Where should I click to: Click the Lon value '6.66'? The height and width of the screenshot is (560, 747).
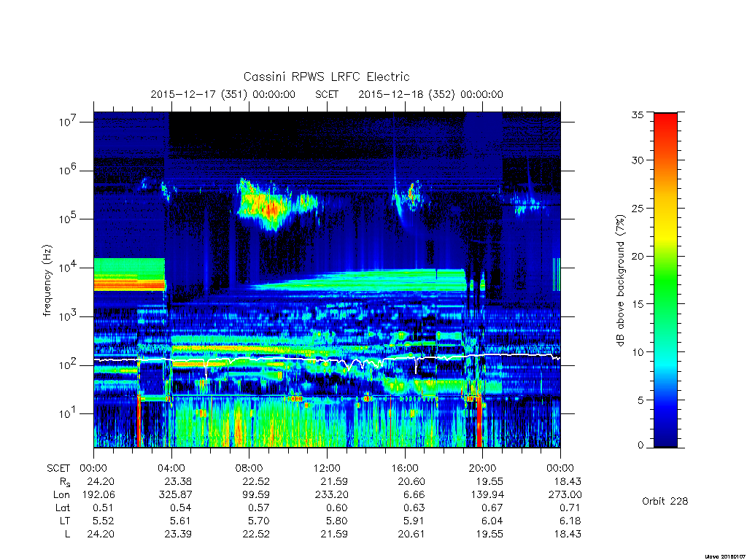414,495
